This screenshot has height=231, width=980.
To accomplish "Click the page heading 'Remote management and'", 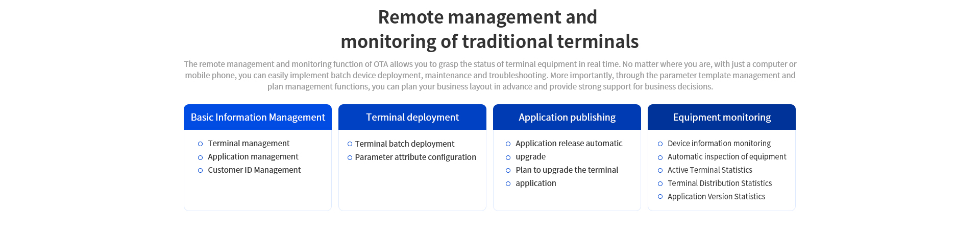I will click(x=487, y=17).
